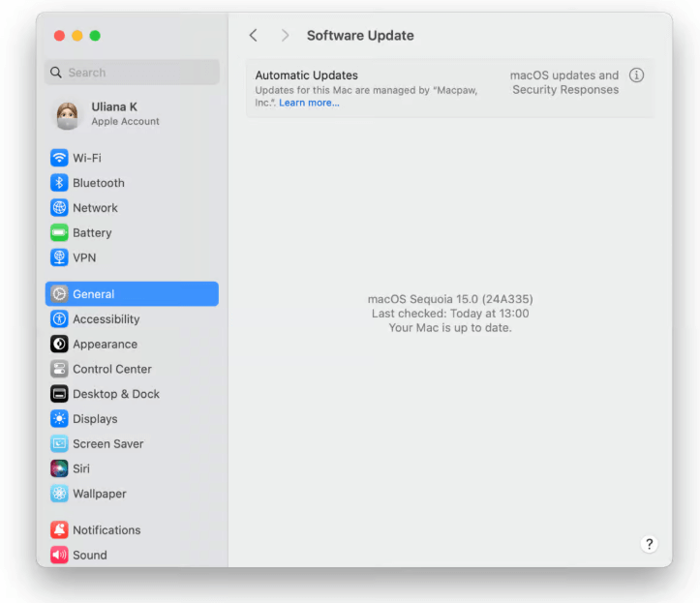Click the Screen Saver icon
700x603 pixels.
[59, 443]
